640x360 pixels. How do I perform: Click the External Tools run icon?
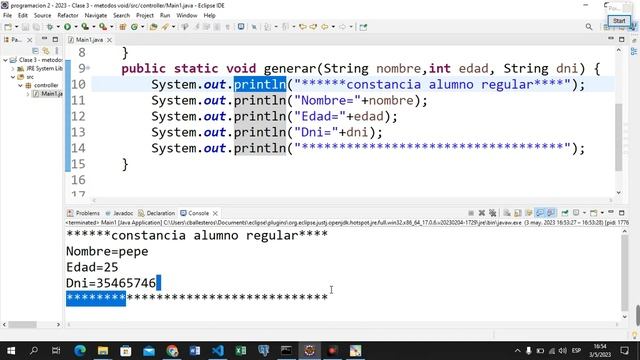point(103,27)
